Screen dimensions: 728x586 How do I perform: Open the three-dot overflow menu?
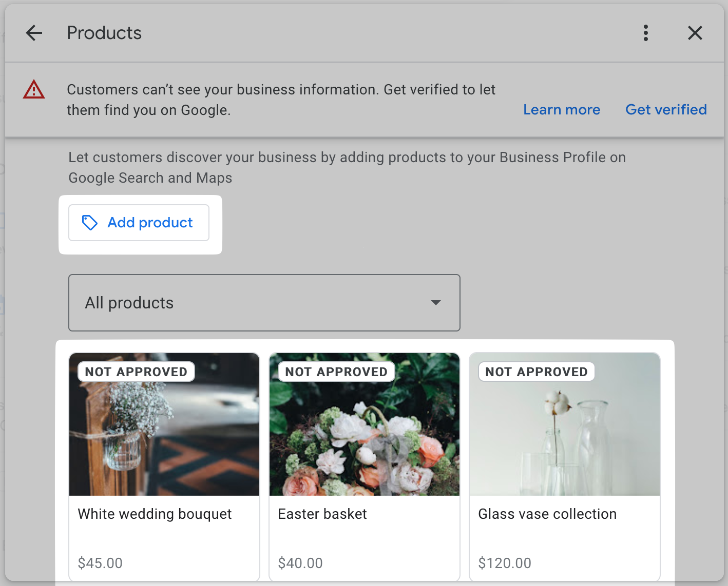[x=646, y=33]
